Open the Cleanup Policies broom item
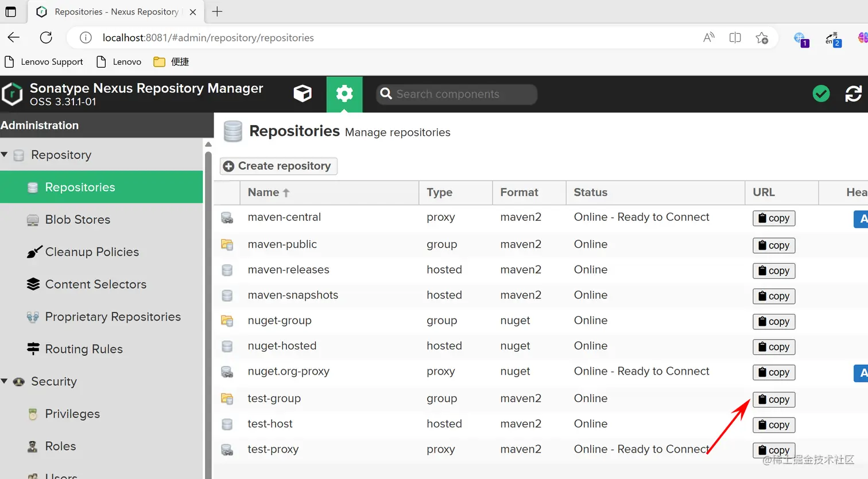Screen dimensions: 868x479 (x=92, y=252)
